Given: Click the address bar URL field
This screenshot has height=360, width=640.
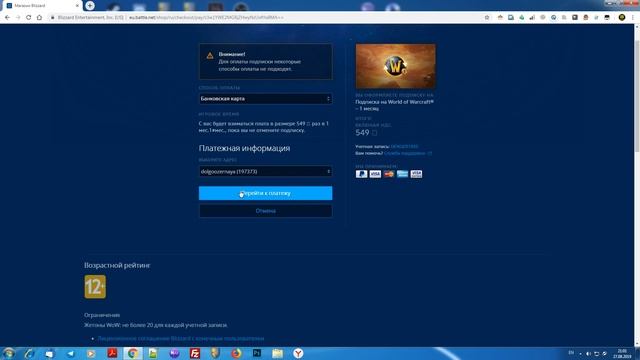Looking at the screenshot, I should coord(265,18).
